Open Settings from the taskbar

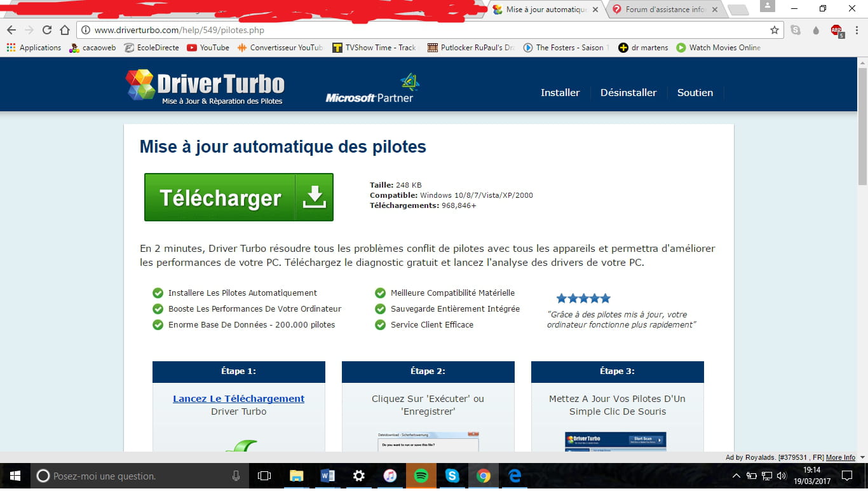pos(359,476)
